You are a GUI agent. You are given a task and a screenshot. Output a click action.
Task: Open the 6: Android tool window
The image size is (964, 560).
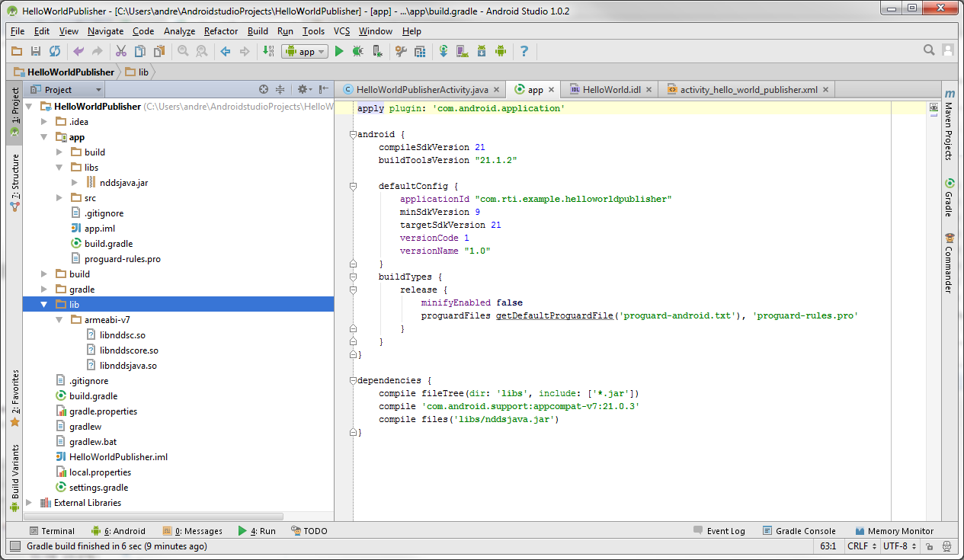coord(118,531)
